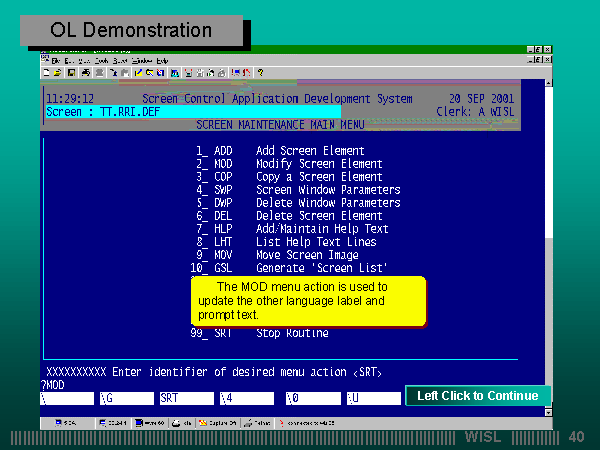Image resolution: width=600 pixels, height=450 pixels.
Task: Open the File menu
Action: click(x=57, y=61)
